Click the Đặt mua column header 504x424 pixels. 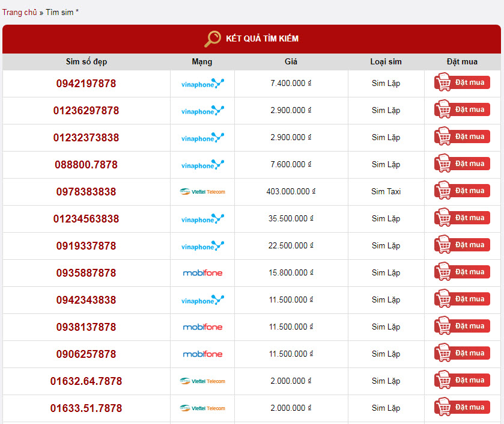[x=462, y=61]
